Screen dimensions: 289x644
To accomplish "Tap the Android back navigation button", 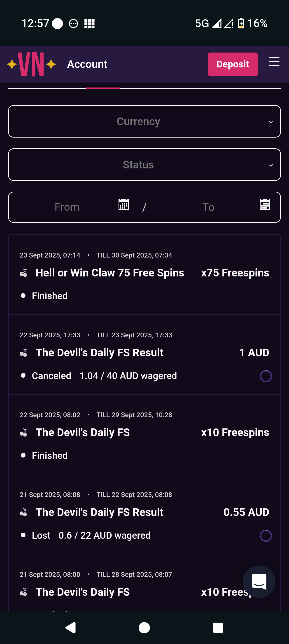I will tap(71, 628).
